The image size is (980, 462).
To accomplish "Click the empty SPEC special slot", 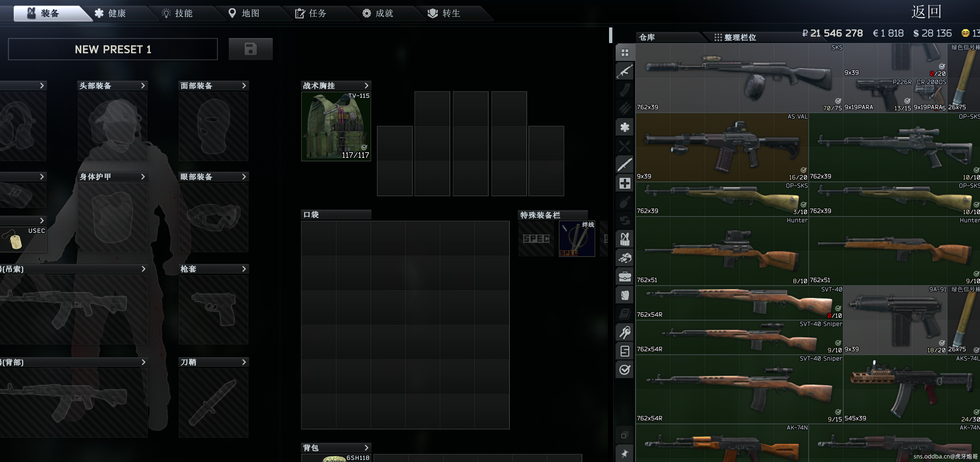I will 536,238.
